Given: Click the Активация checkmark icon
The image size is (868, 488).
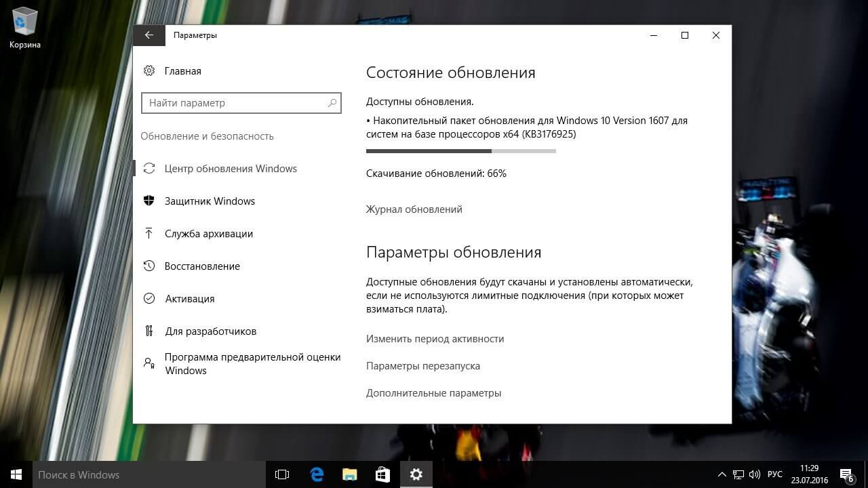Looking at the screenshot, I should tap(149, 298).
